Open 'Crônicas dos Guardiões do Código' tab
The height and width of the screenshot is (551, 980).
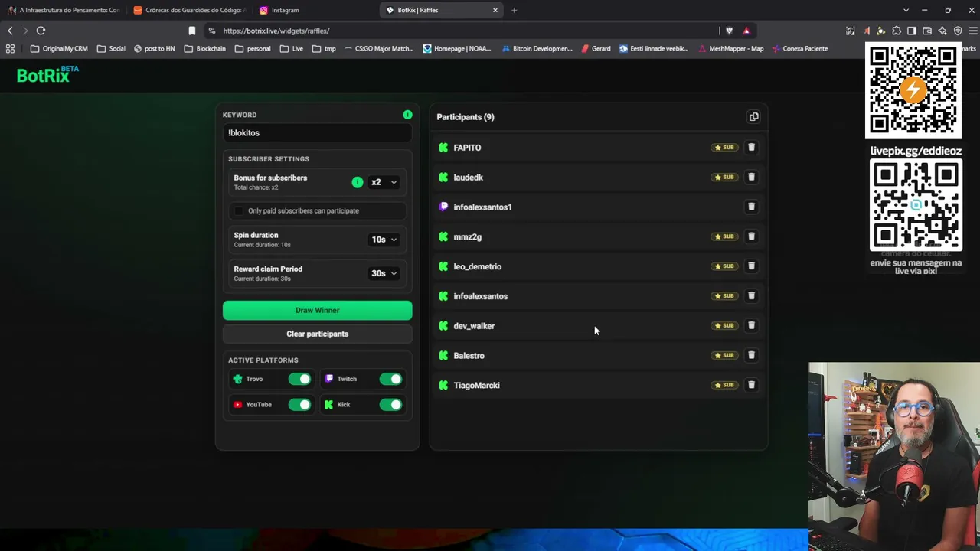[x=190, y=10]
